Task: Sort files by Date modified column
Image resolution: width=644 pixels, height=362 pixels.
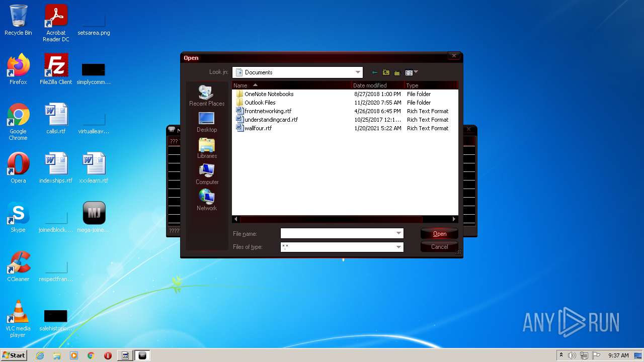Action: coord(378,85)
